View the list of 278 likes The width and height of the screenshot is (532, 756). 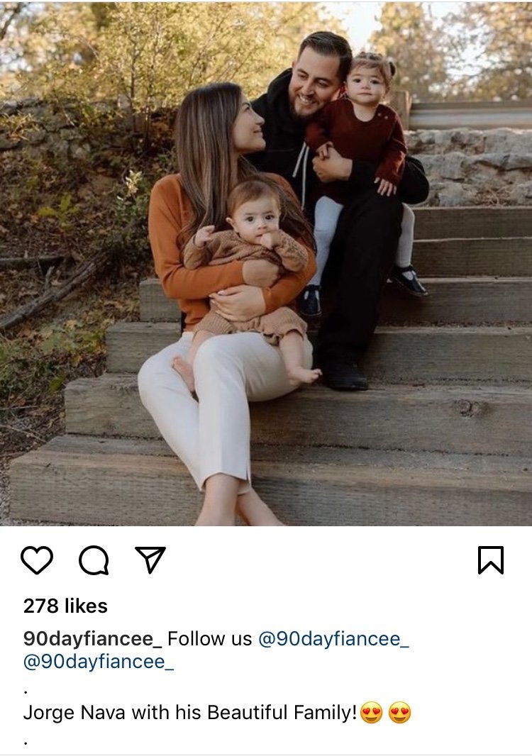65,606
